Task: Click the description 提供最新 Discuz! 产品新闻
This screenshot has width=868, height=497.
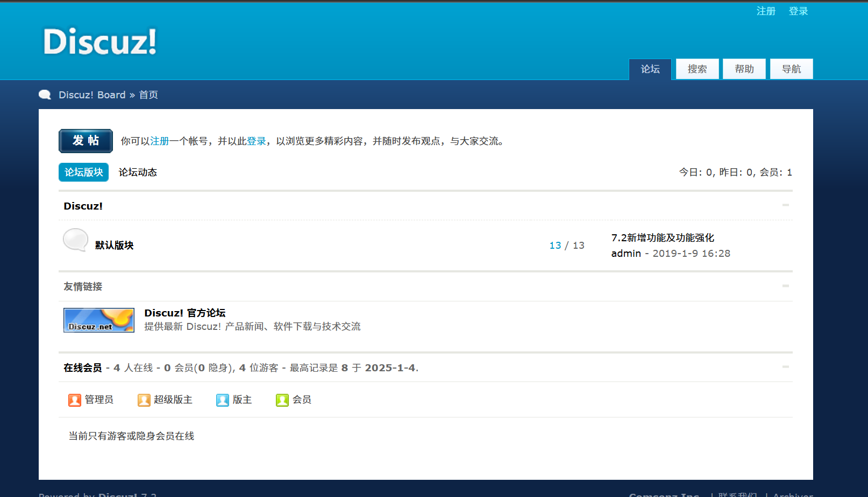Action: (x=252, y=327)
